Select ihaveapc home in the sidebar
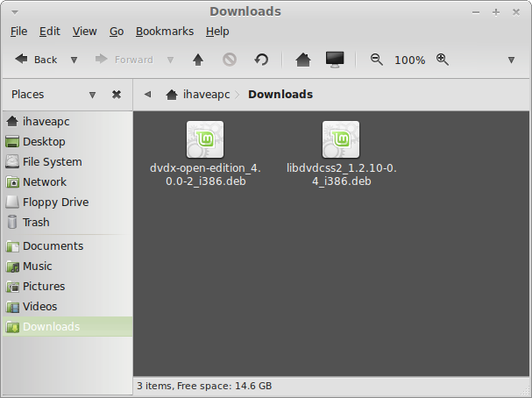This screenshot has width=532, height=398. 67,122
